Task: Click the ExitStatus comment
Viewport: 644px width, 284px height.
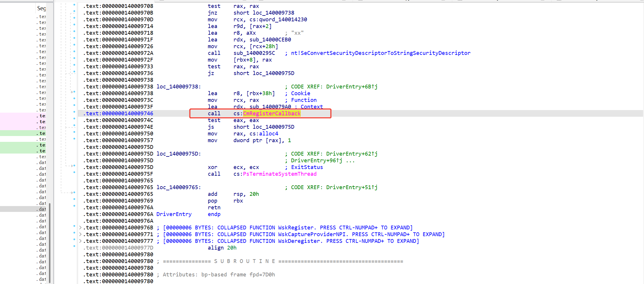Action: (x=307, y=167)
